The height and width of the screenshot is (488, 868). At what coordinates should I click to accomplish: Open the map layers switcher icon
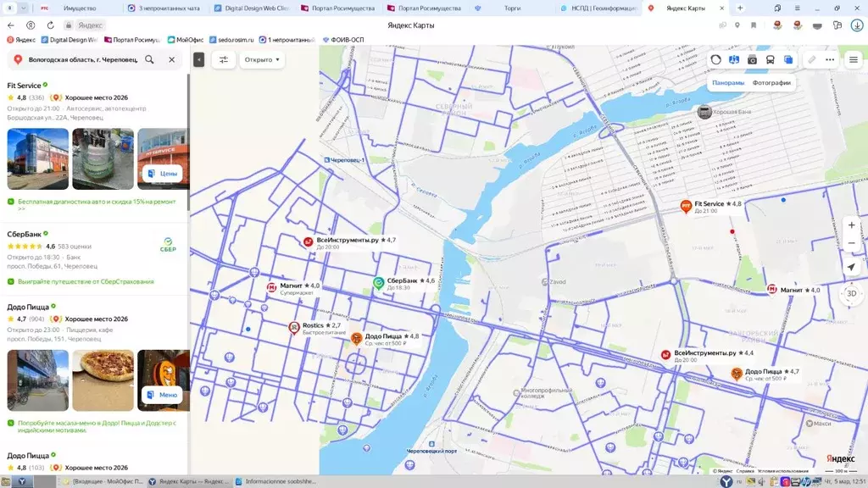coord(788,59)
